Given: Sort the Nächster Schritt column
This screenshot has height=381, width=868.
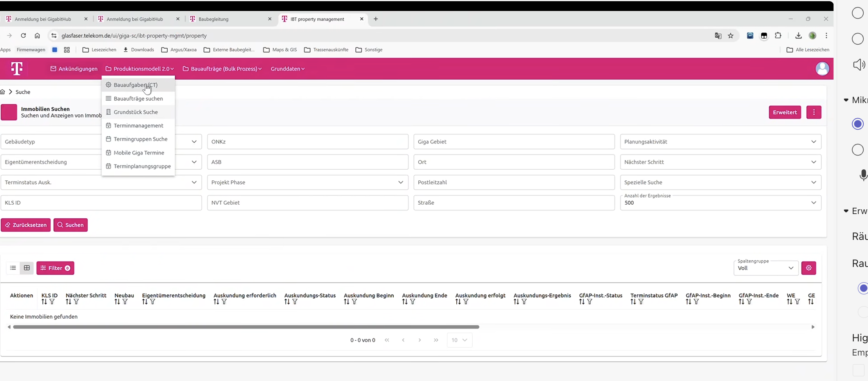Looking at the screenshot, I should 69,302.
